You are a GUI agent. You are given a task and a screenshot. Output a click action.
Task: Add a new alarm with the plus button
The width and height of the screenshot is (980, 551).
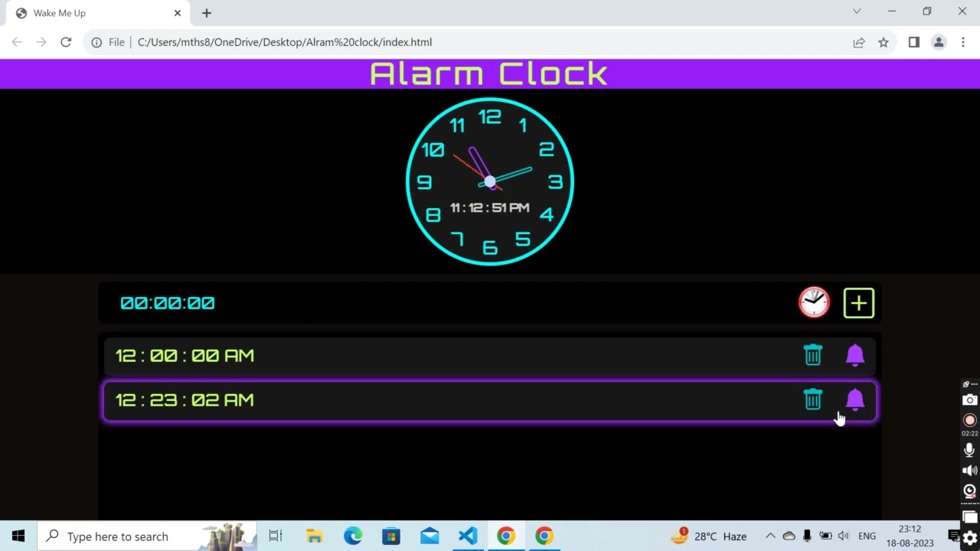click(x=859, y=303)
